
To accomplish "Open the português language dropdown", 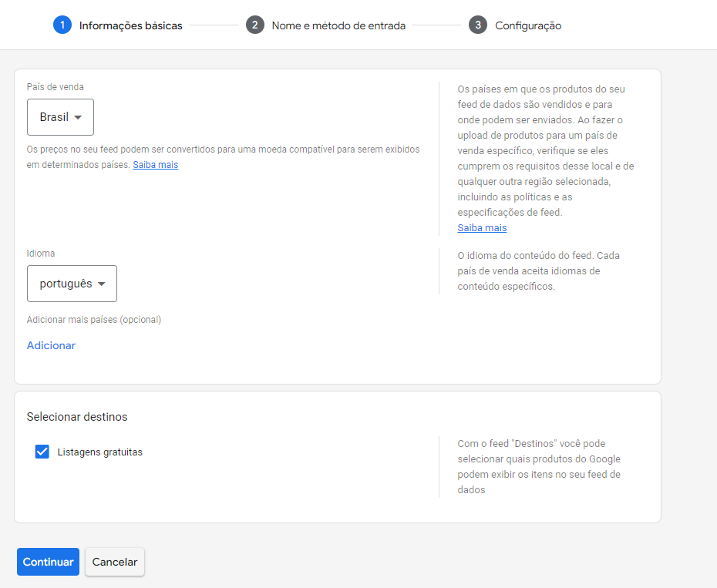I will 72,284.
